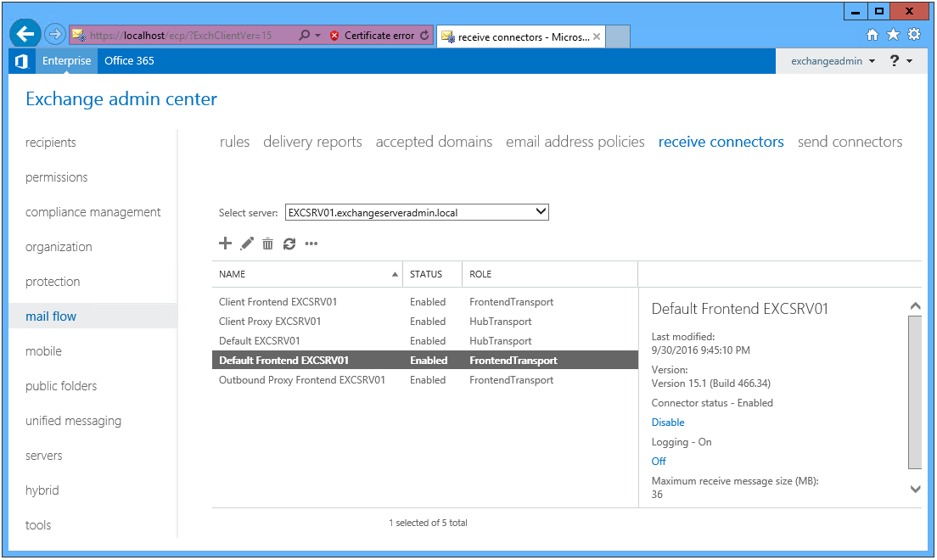Image resolution: width=937 pixels, height=560 pixels.
Task: Open the Select server dropdown
Action: click(x=417, y=212)
